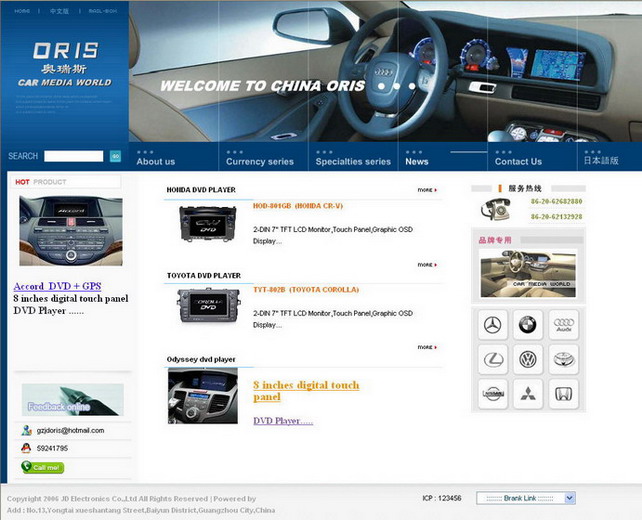642x520 pixels.
Task: Open HOD-801GB Honda CR-V product link
Action: coord(298,206)
